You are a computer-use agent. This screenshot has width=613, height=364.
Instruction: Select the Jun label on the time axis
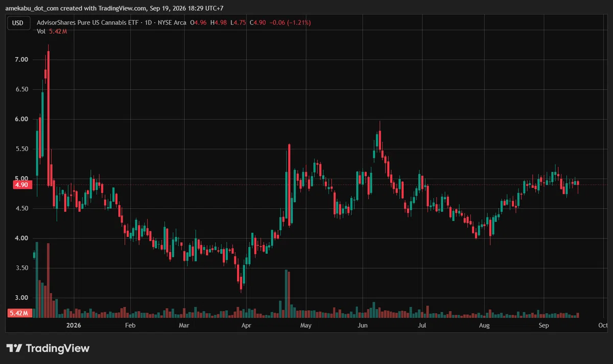coord(363,325)
